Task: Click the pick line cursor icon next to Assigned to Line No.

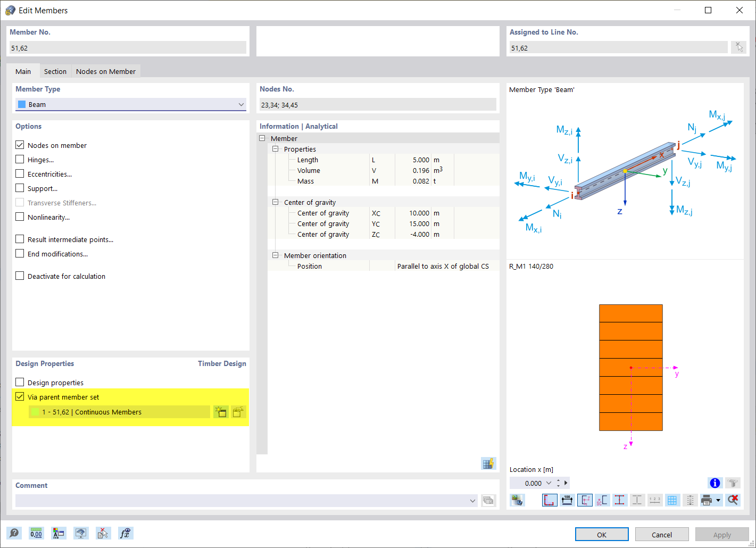Action: click(739, 47)
